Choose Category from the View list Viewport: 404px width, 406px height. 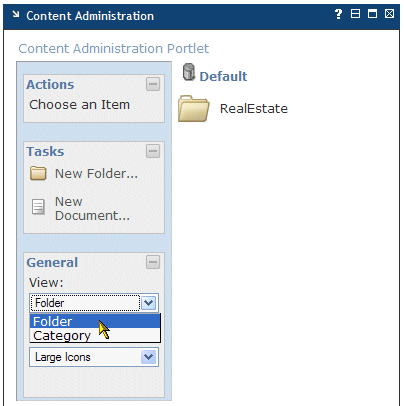[x=95, y=335]
